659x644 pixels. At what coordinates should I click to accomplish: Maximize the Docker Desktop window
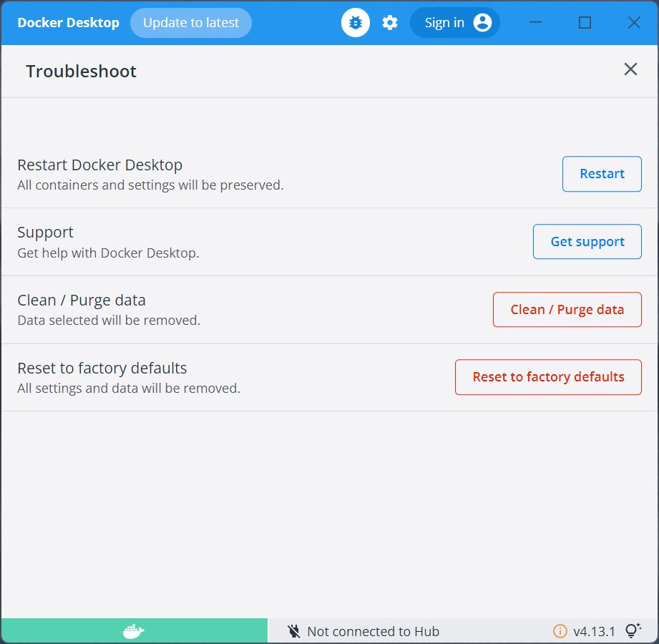585,23
